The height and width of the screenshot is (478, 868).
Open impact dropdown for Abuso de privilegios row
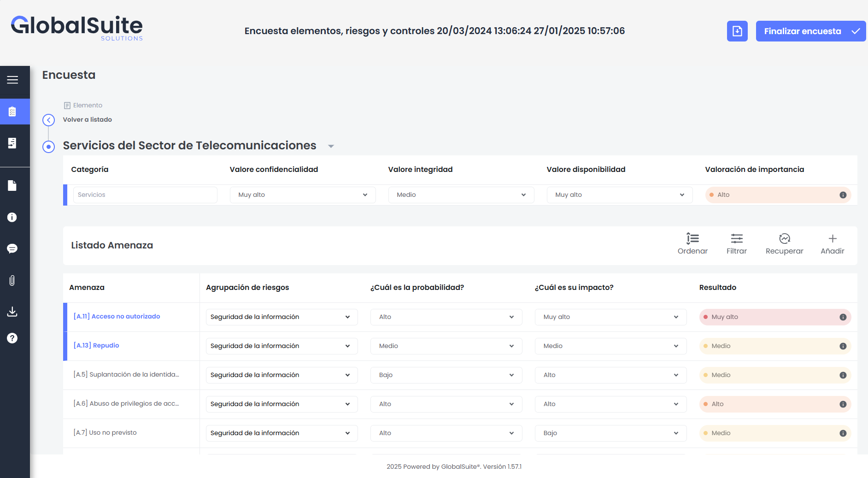610,404
